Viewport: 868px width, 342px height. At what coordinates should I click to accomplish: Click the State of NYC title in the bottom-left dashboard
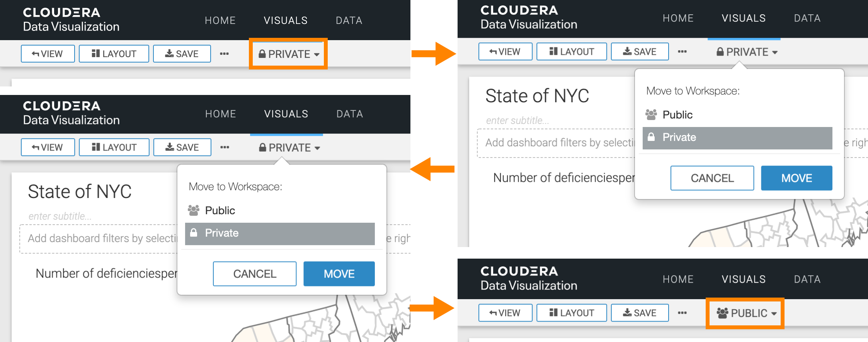pos(80,191)
